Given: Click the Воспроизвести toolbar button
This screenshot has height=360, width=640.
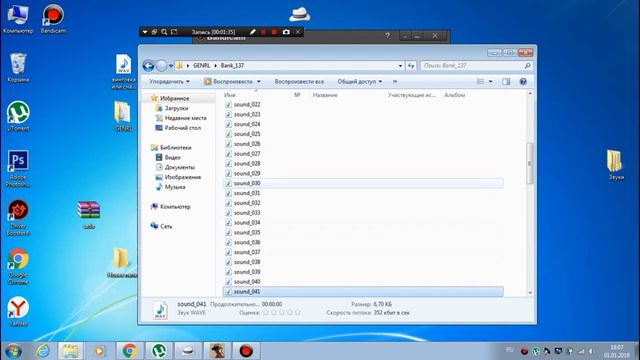Looking at the screenshot, I should (229, 82).
